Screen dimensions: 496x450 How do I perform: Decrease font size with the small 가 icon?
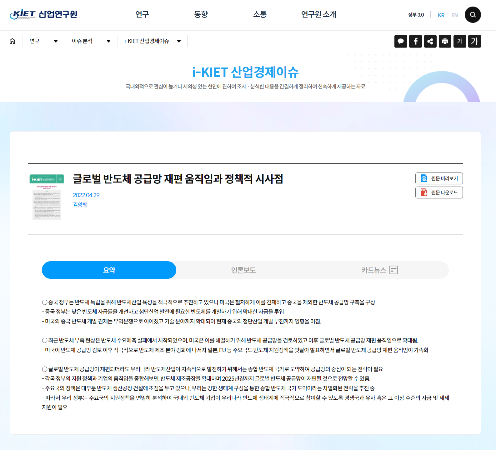(x=459, y=41)
